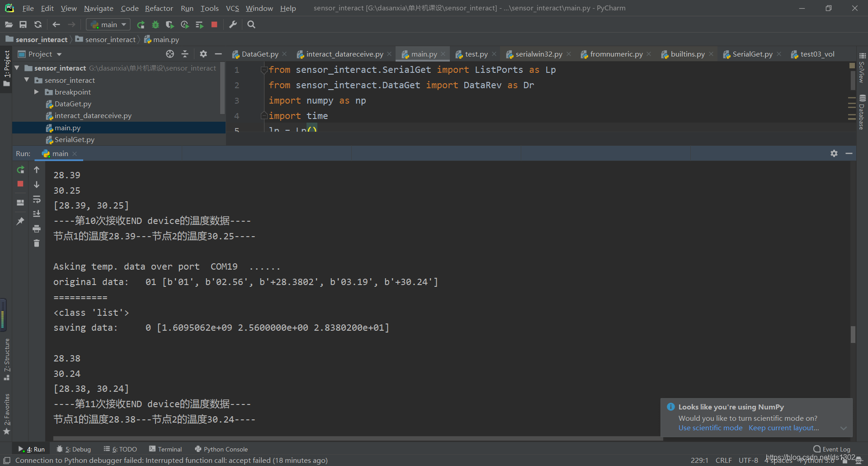The width and height of the screenshot is (868, 466).
Task: Navigate back with the left arrow icon
Action: coord(56,25)
